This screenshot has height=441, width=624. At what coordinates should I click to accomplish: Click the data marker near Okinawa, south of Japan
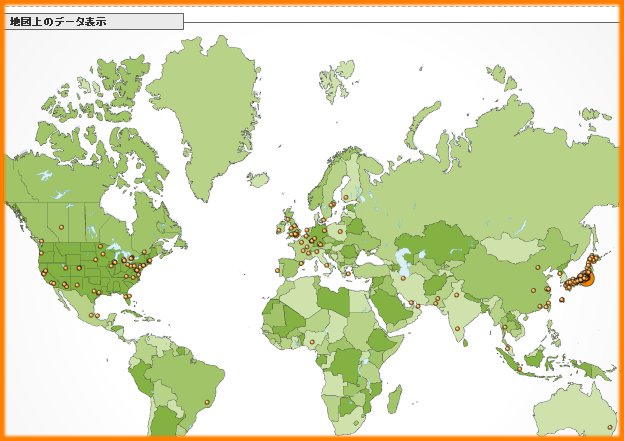(x=562, y=299)
